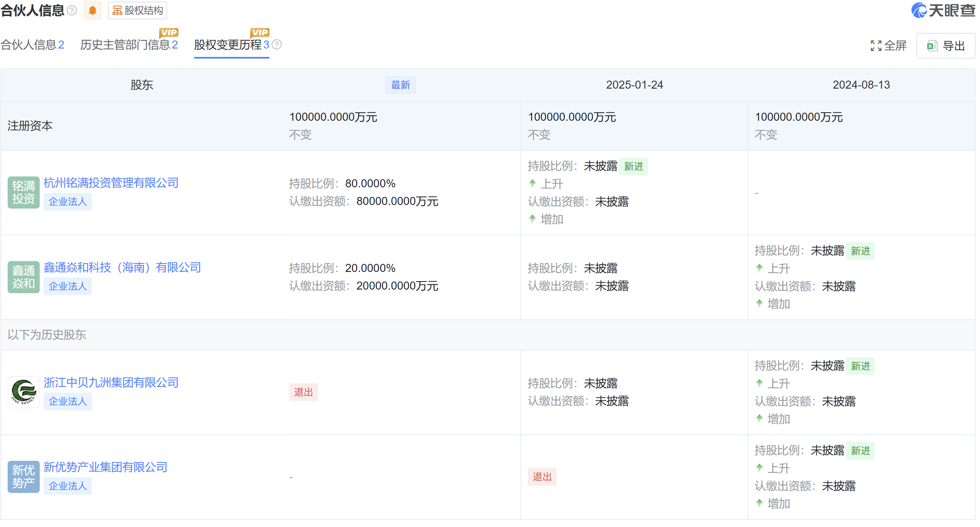The width and height of the screenshot is (980, 527).
Task: Export table with 导出 button
Action: click(x=946, y=46)
